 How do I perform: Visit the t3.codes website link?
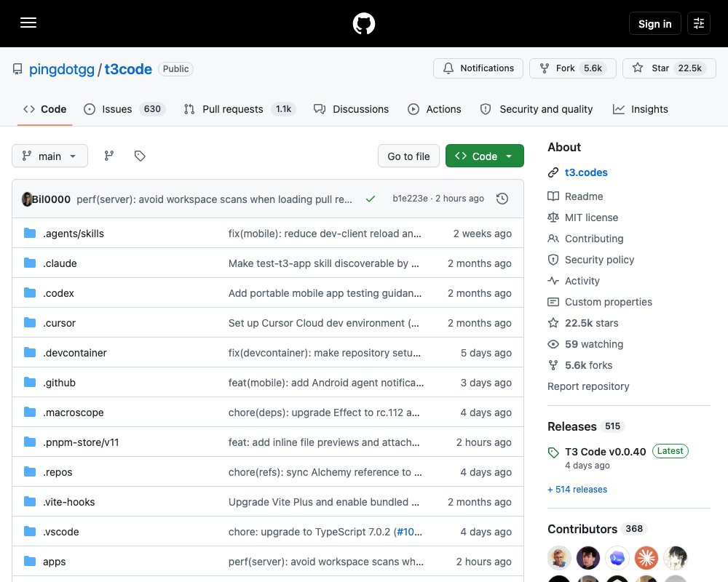[586, 172]
